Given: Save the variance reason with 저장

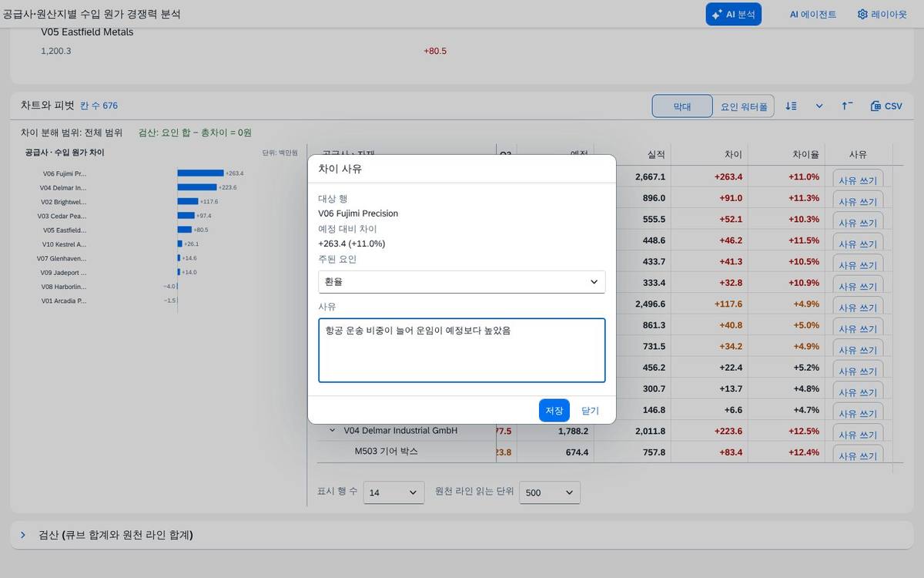Looking at the screenshot, I should [554, 411].
